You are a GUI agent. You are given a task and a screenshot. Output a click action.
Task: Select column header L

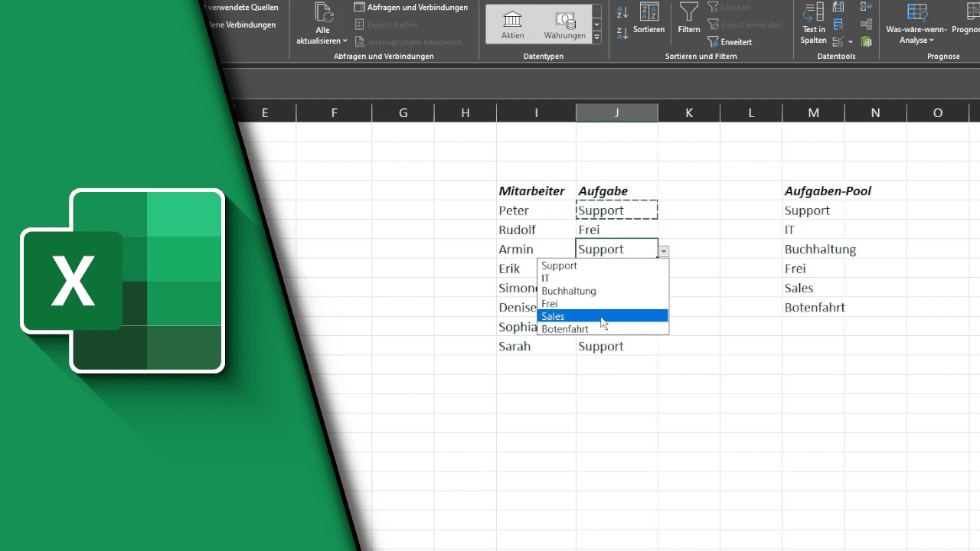point(751,112)
